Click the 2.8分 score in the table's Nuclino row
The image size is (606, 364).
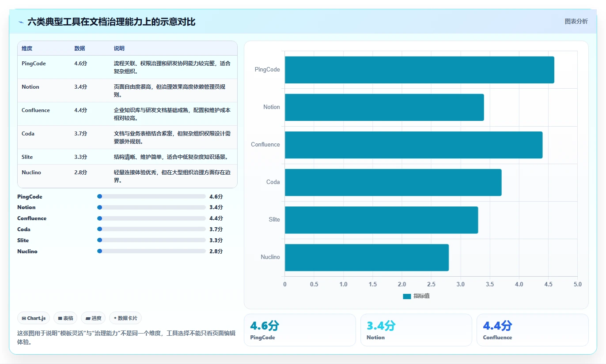(81, 173)
